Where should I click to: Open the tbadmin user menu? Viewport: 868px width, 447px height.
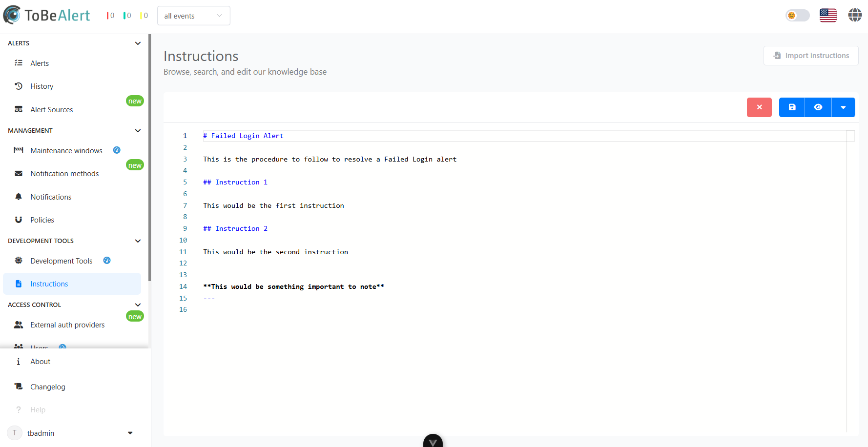(x=72, y=433)
